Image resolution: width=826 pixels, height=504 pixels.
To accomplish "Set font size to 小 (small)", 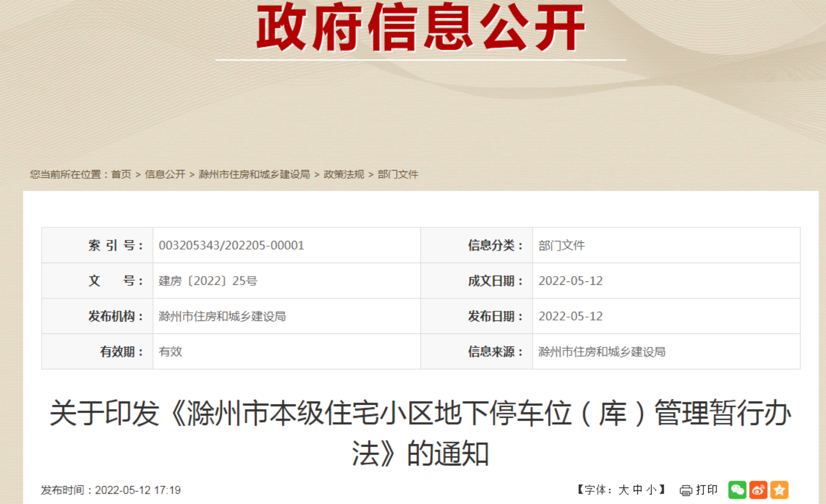I will coord(651,490).
